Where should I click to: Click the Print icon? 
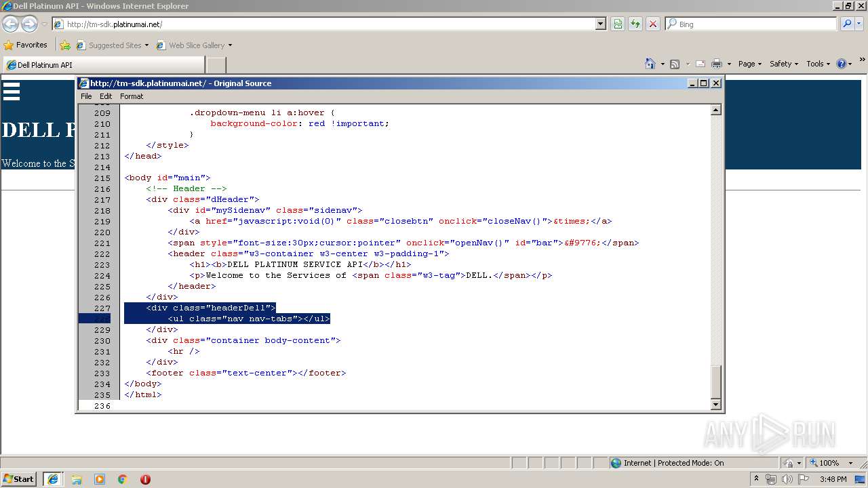(x=717, y=64)
